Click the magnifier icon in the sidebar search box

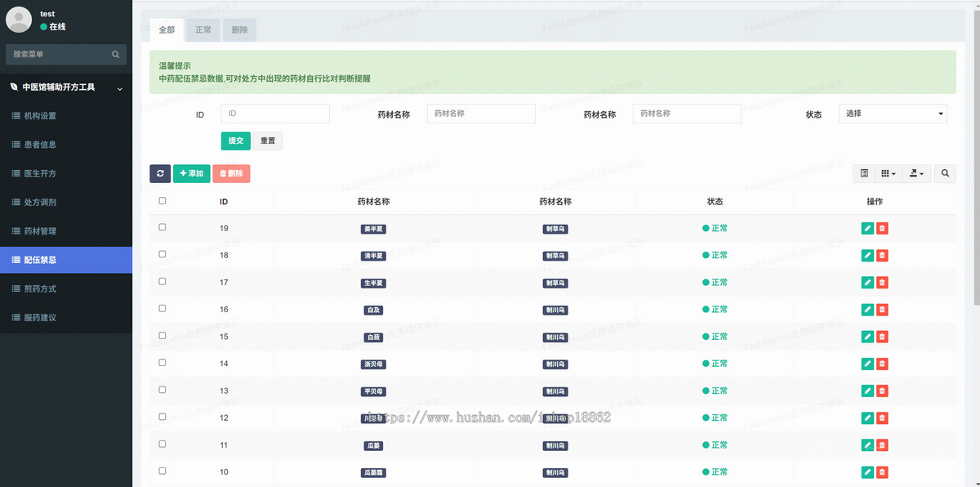tap(116, 55)
